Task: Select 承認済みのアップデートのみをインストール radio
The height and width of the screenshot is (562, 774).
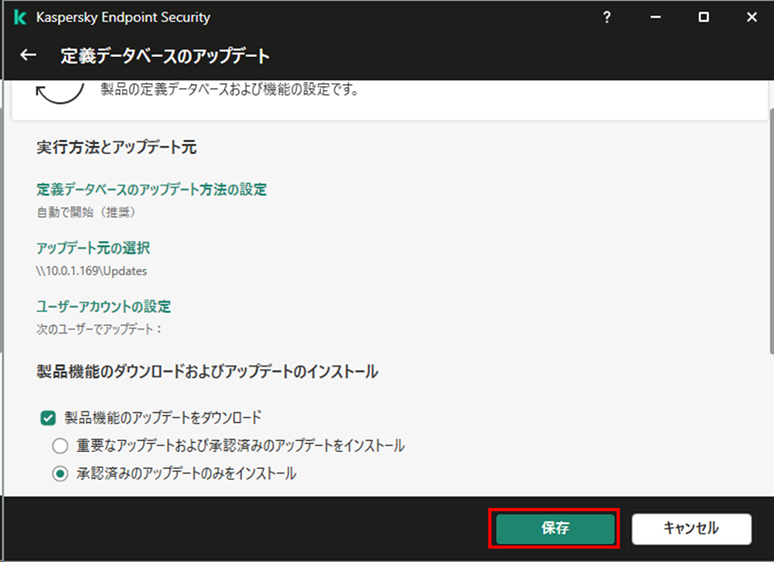Action: click(x=60, y=474)
